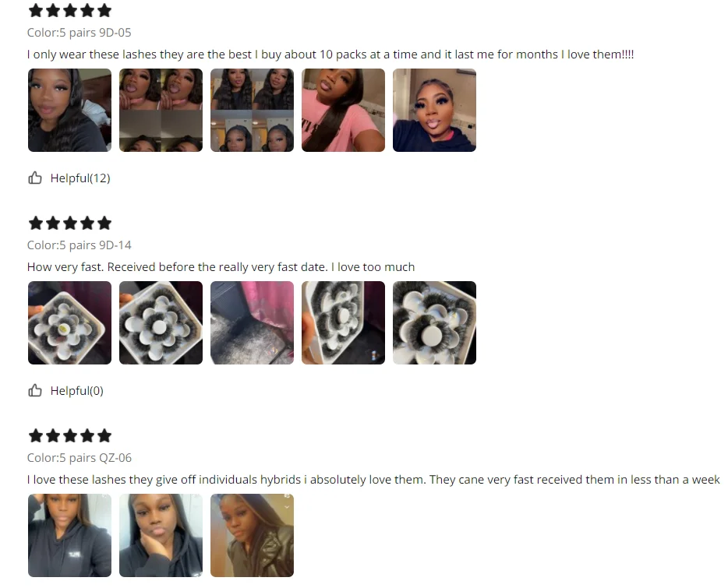
Task: Open pink shirt photo in first review
Action: point(343,110)
